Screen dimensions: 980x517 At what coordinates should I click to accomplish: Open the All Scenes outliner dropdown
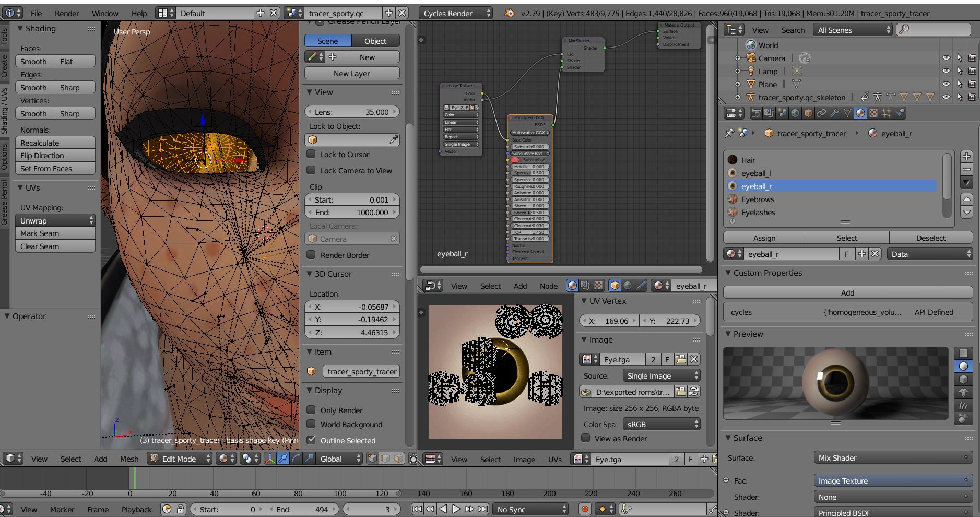point(852,30)
